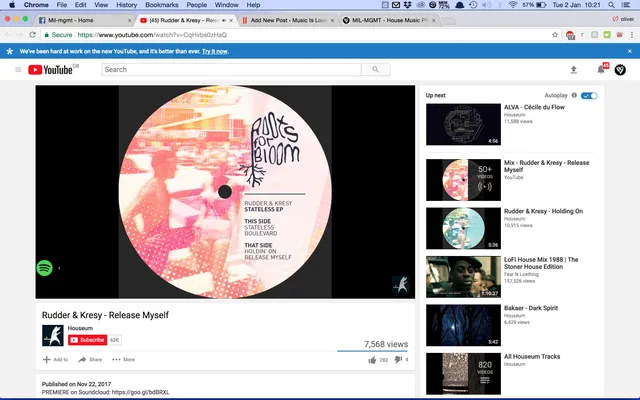Screen dimensions: 640x400
Task: Open the Houseum channel avatar
Action: tap(53, 336)
